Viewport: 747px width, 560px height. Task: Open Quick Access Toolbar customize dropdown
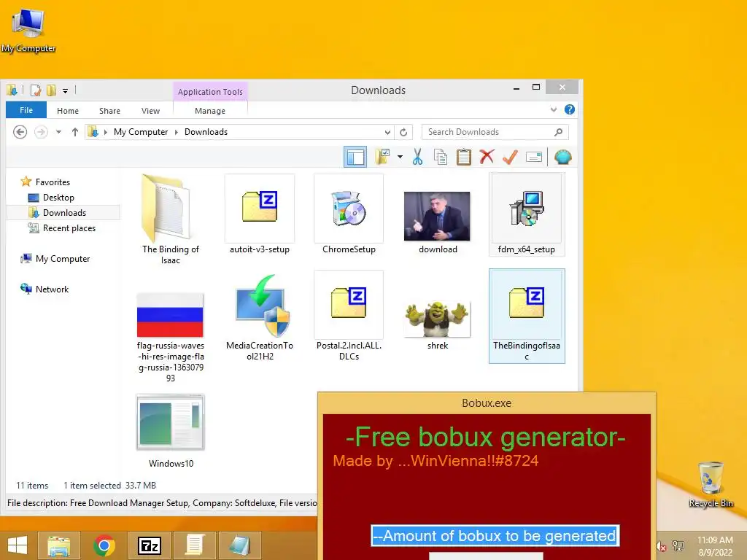coord(65,90)
